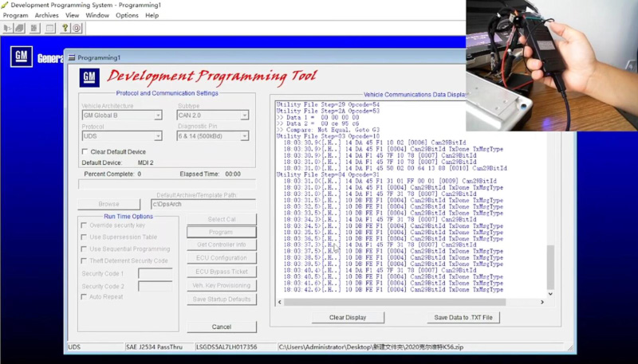
Task: Click the Program button
Action: (x=222, y=232)
